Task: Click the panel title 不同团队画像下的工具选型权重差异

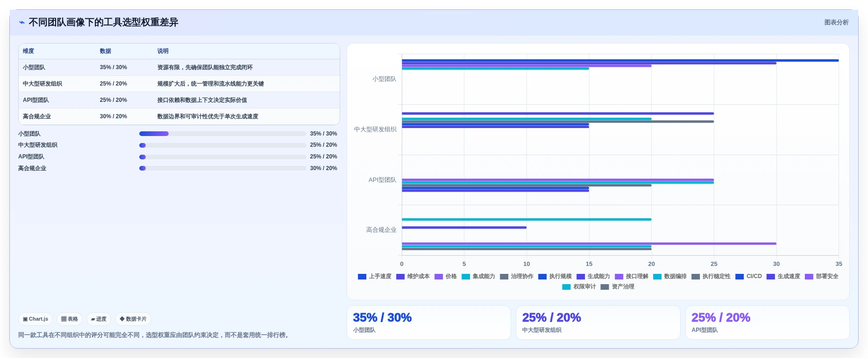Action: [x=103, y=22]
